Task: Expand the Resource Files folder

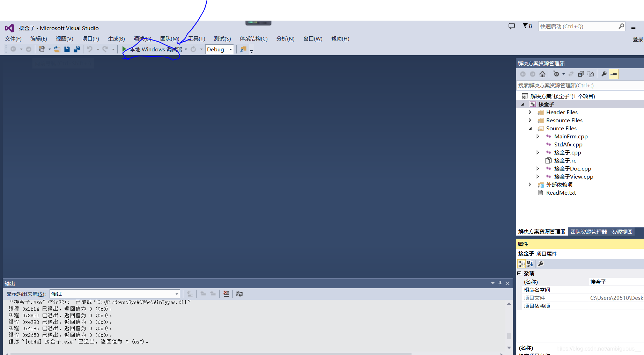Action: point(530,120)
